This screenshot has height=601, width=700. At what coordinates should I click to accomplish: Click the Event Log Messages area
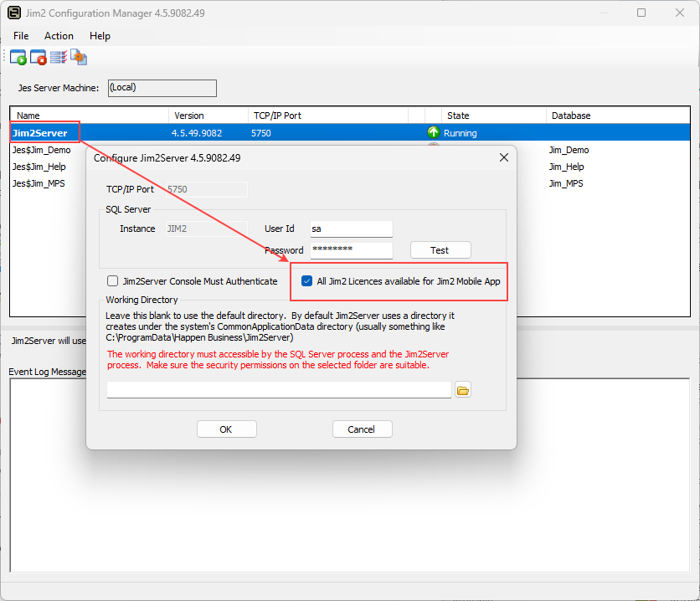coord(349,475)
